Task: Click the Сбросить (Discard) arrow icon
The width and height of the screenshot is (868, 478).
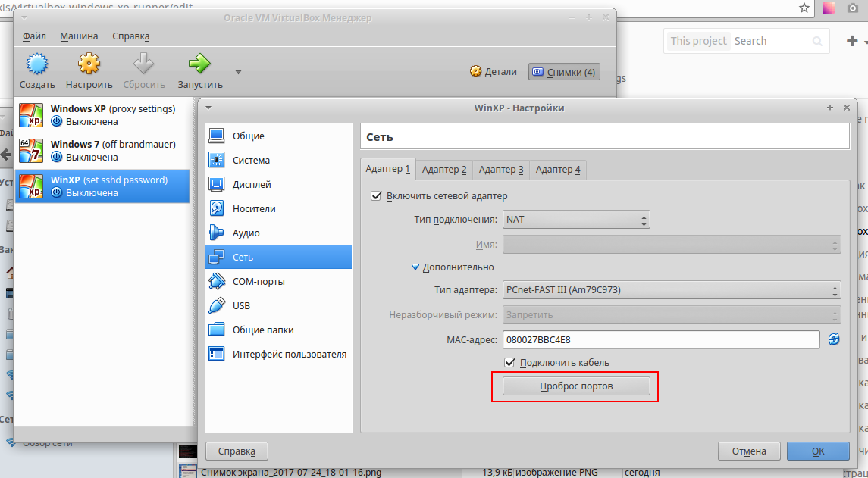Action: click(143, 64)
